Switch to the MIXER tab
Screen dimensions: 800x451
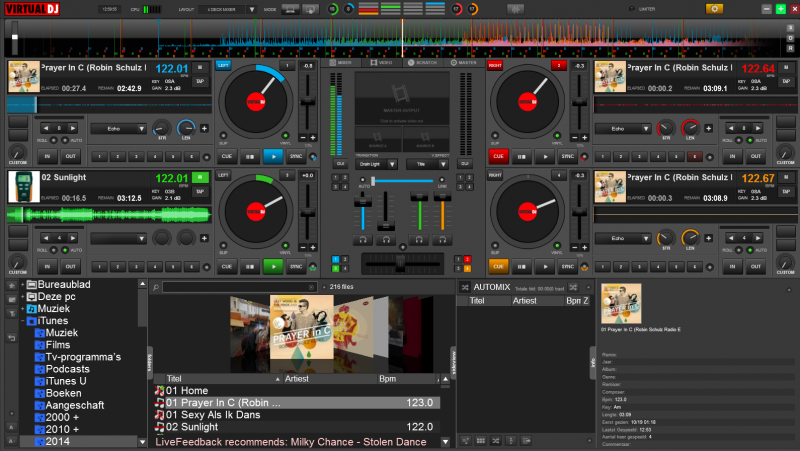[x=341, y=62]
